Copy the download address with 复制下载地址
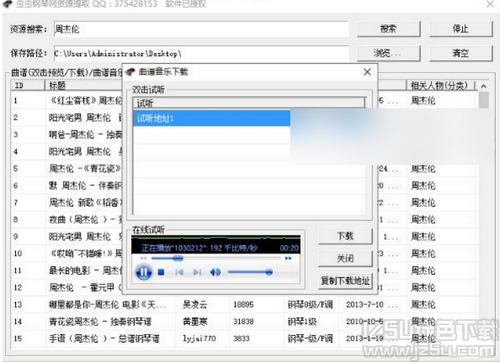 (x=345, y=281)
